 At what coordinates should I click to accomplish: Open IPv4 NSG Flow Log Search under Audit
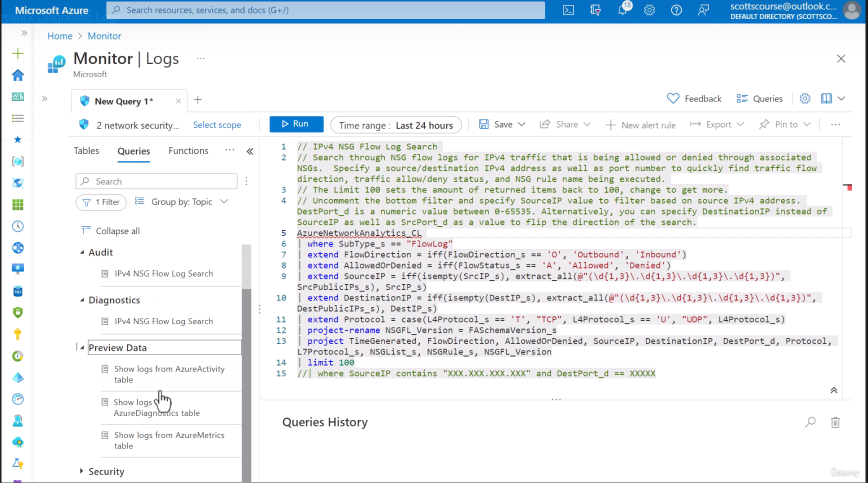pos(163,273)
